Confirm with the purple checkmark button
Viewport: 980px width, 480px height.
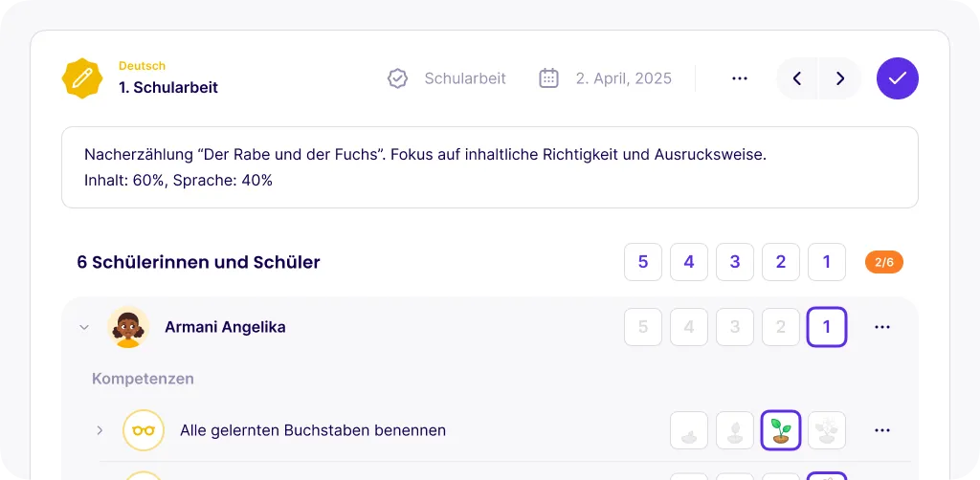(x=897, y=78)
